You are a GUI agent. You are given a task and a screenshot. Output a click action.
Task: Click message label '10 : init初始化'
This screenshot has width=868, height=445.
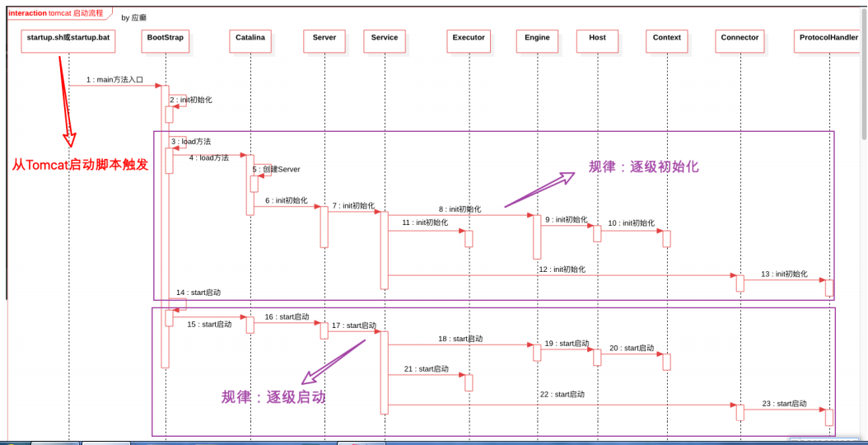[631, 222]
